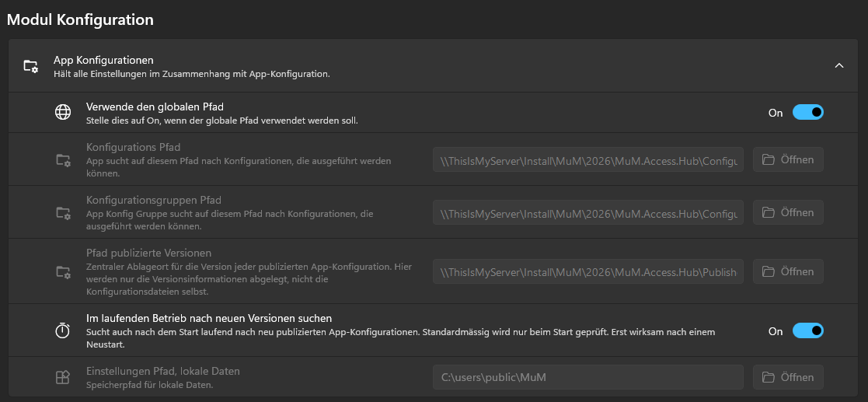
Task: Click the folder icon next to Konfigurations Pfad
Action: 63,160
